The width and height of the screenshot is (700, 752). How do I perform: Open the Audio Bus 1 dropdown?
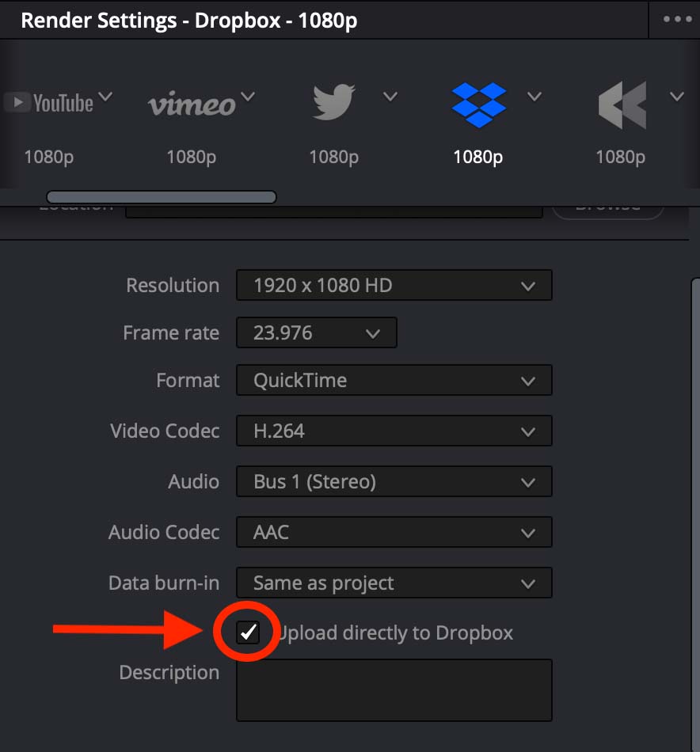pos(394,481)
